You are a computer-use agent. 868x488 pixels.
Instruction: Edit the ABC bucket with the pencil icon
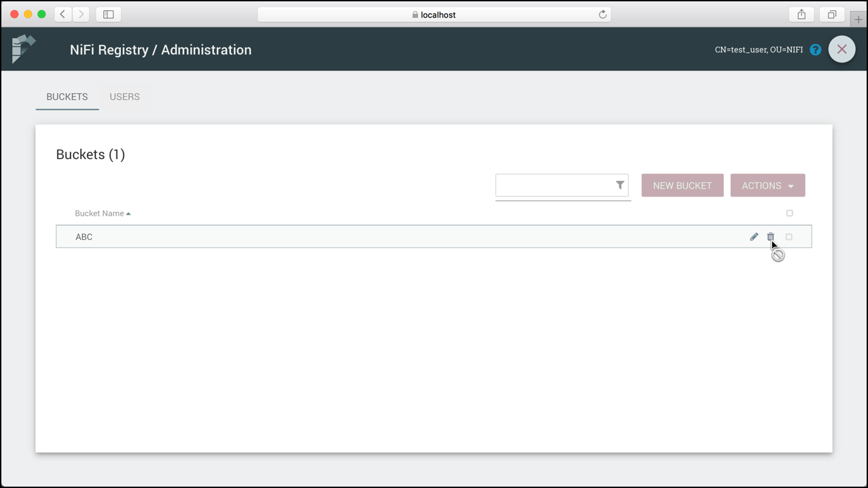[x=754, y=237]
